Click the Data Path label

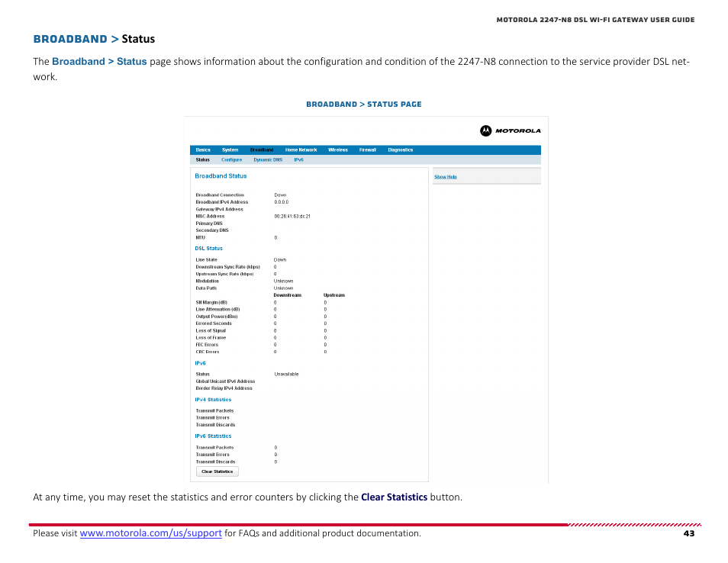(206, 288)
